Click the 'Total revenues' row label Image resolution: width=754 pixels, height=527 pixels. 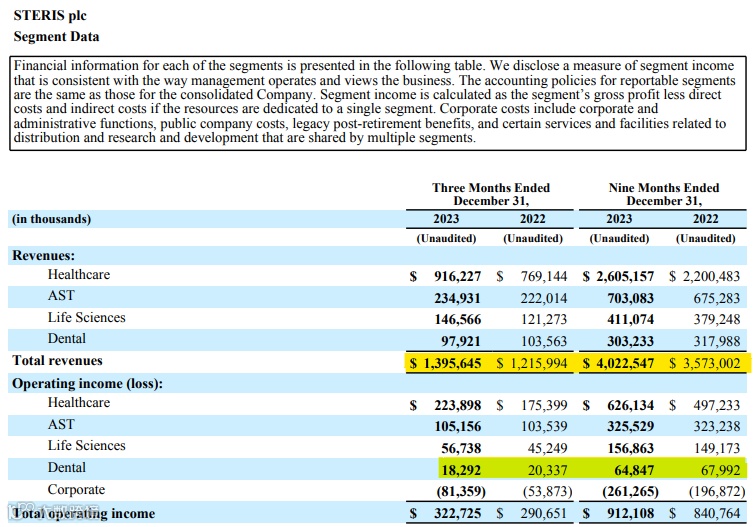tap(57, 361)
